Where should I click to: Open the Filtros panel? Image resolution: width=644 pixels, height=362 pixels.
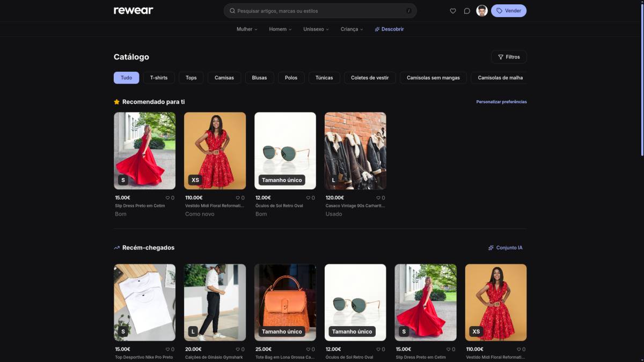point(509,57)
